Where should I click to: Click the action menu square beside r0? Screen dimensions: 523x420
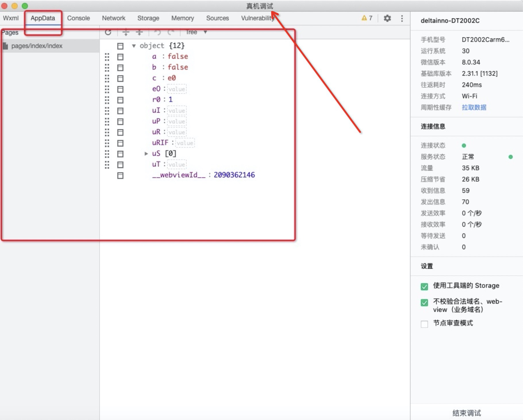click(120, 100)
